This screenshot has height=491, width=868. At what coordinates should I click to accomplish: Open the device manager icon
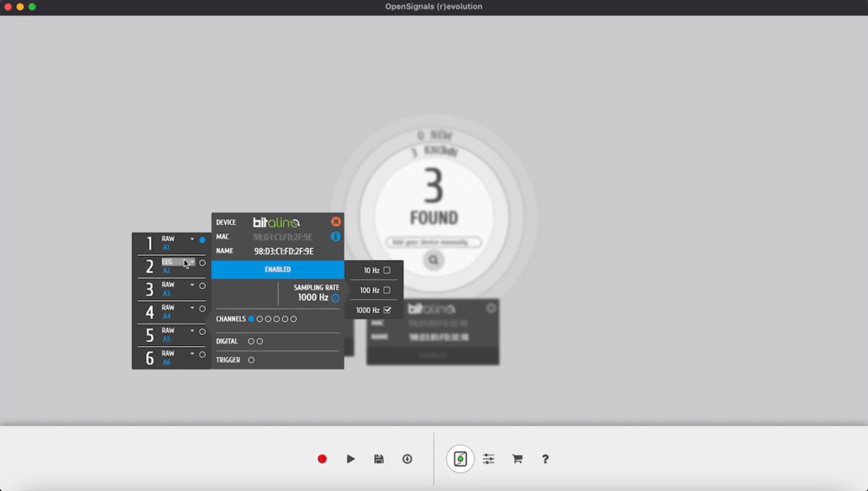[x=460, y=459]
